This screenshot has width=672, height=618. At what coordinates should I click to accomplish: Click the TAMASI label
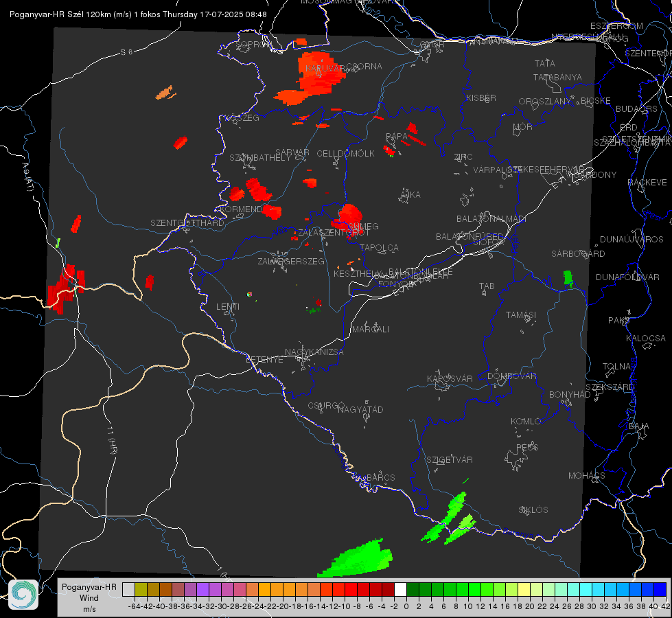coord(521,314)
